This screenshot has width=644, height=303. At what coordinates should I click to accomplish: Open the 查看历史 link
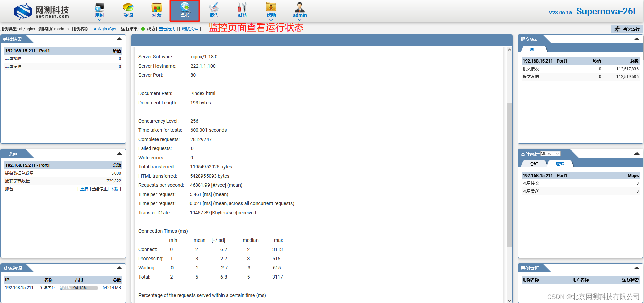tap(167, 29)
